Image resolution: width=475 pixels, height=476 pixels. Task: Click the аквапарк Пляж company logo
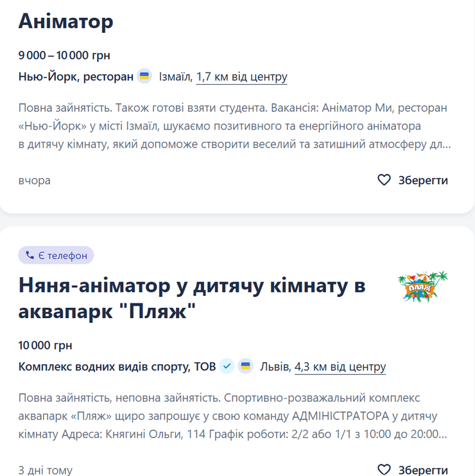click(x=423, y=287)
